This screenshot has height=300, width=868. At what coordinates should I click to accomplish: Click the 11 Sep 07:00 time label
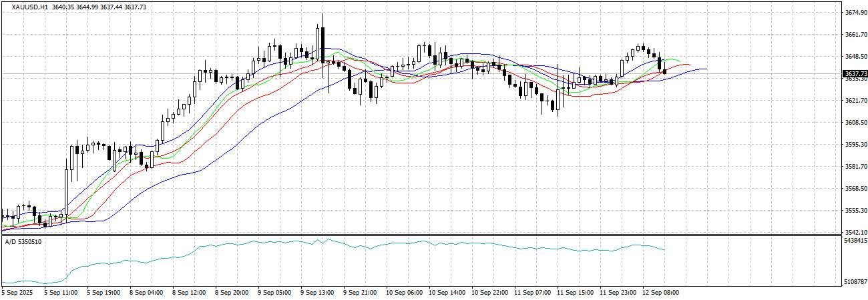tap(533, 293)
